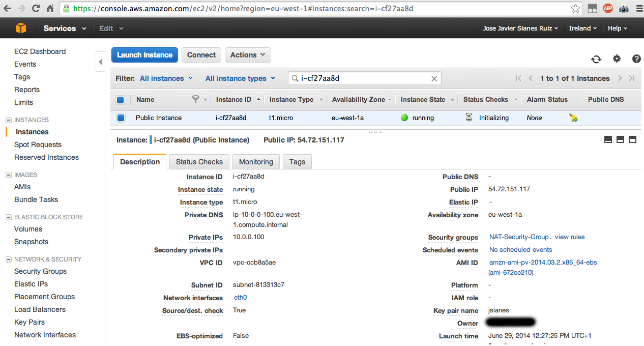
Task: Open EC2 Dashboard in the sidebar
Action: coord(40,51)
